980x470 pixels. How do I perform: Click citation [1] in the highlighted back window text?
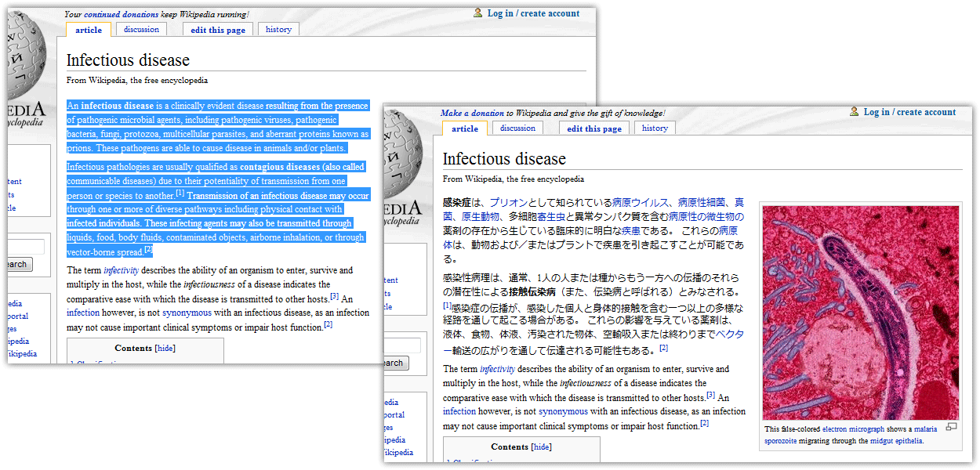[x=180, y=193]
